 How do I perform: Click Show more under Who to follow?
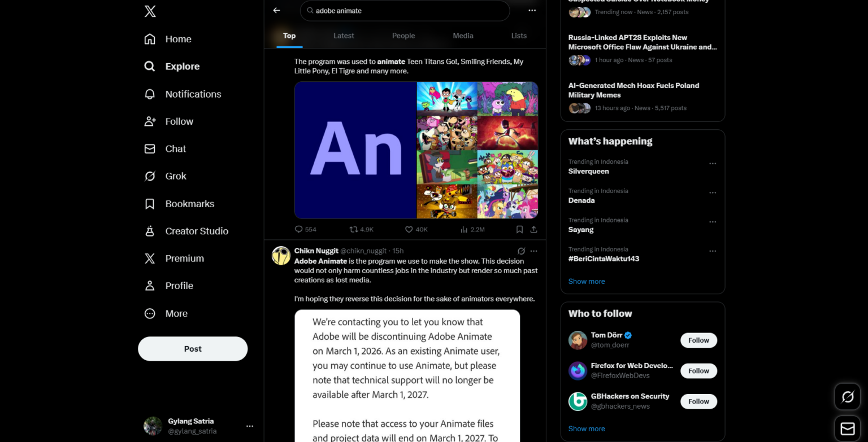coord(587,428)
